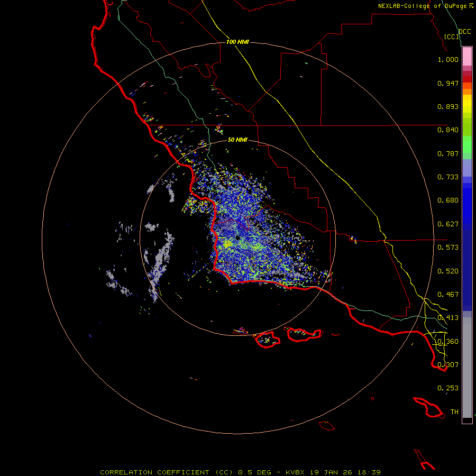
Task: Pick the bright green color bar segment
Action: coord(467,144)
